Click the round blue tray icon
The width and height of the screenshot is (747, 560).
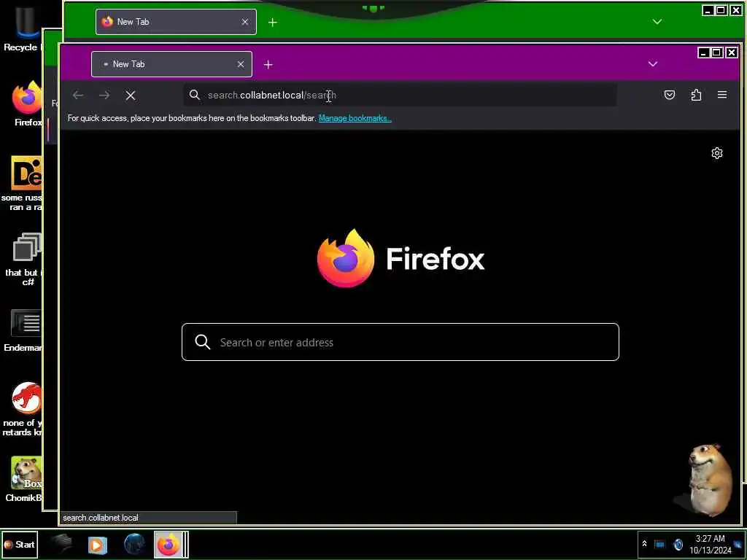pos(678,544)
